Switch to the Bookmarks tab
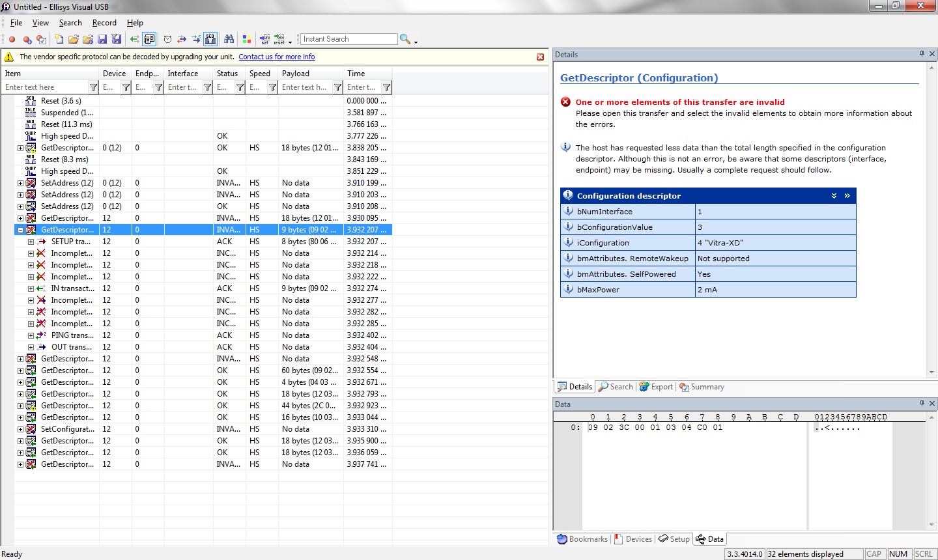Viewport: 938px width, 560px height. 582,539
